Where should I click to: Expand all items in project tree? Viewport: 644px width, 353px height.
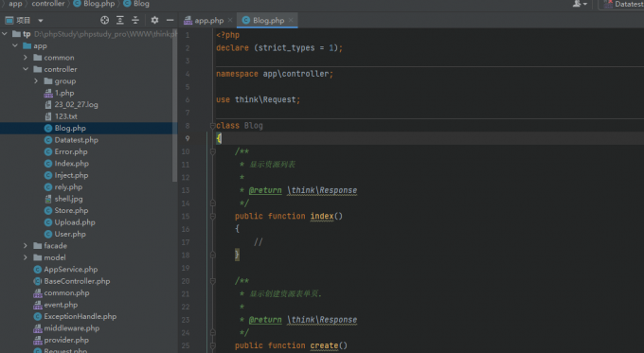point(120,20)
